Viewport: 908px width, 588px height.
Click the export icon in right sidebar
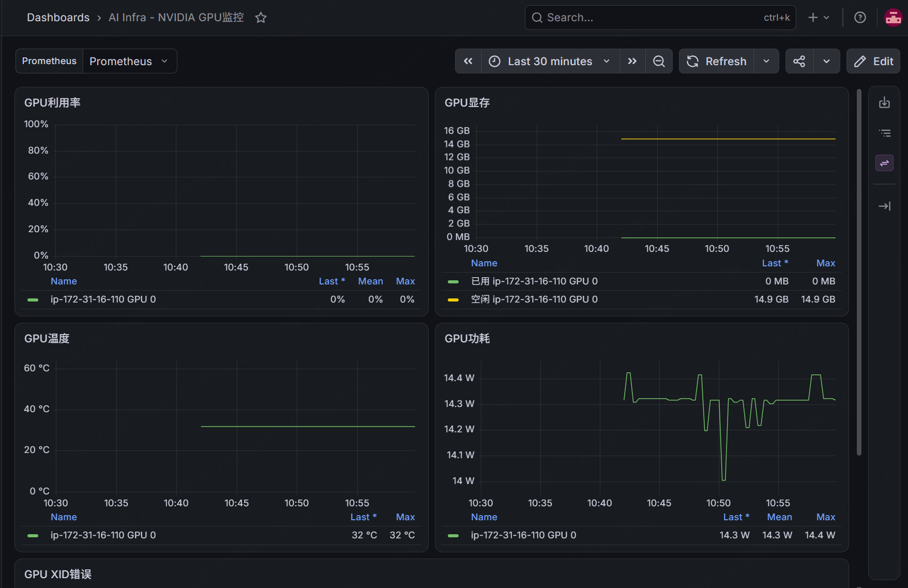click(x=885, y=102)
